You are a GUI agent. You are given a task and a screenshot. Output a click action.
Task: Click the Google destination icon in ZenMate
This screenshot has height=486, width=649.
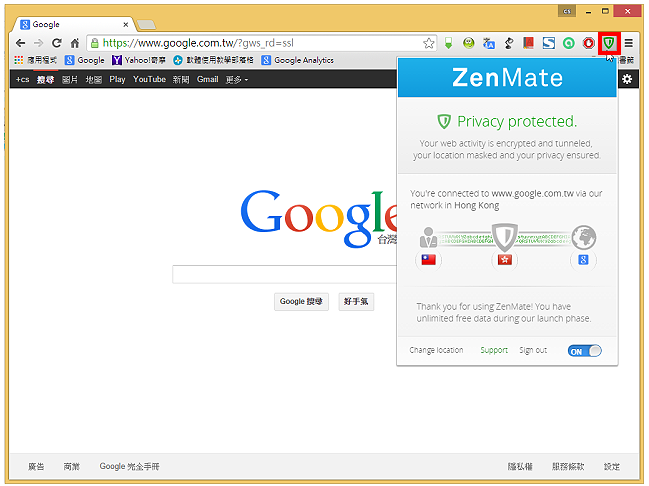(583, 260)
